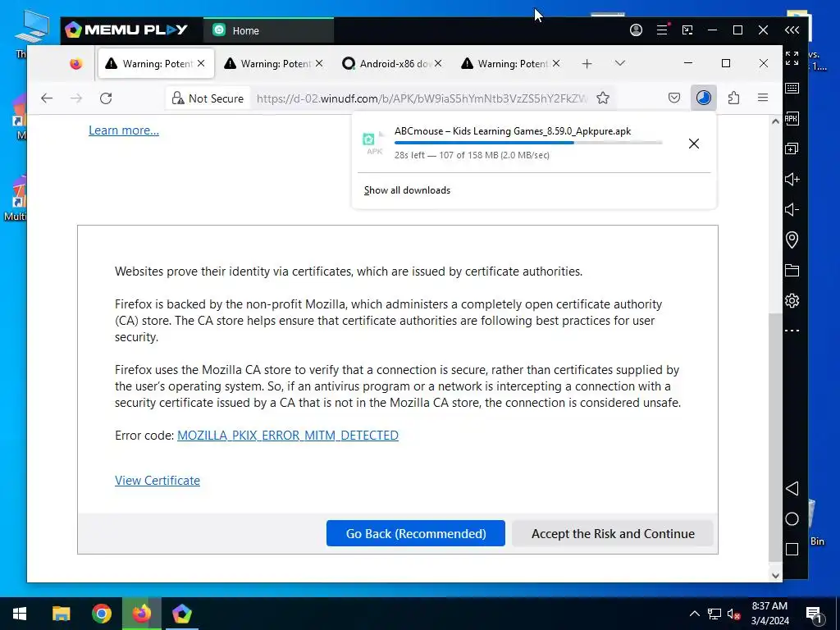This screenshot has height=630, width=840.
Task: Open MEmu account profile icon
Action: point(636,30)
